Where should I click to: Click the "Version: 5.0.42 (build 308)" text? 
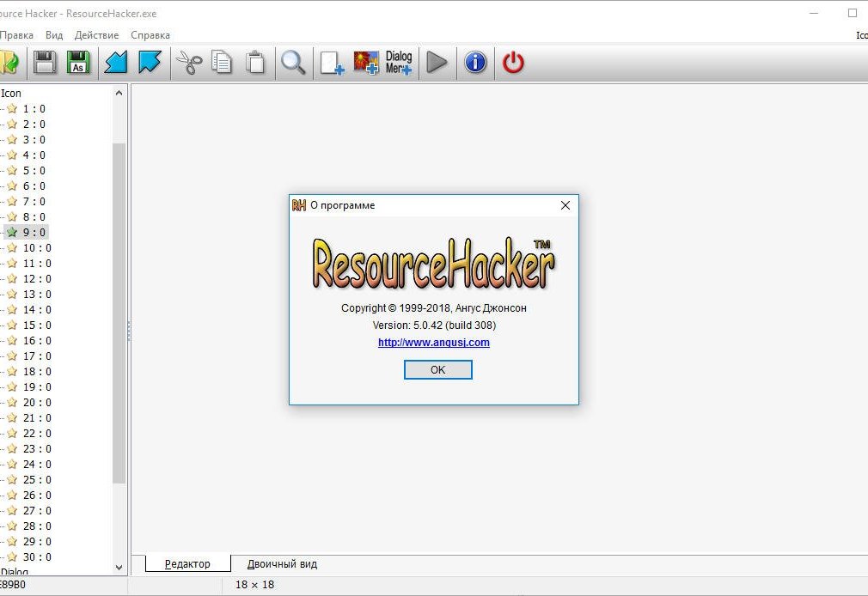[x=434, y=325]
